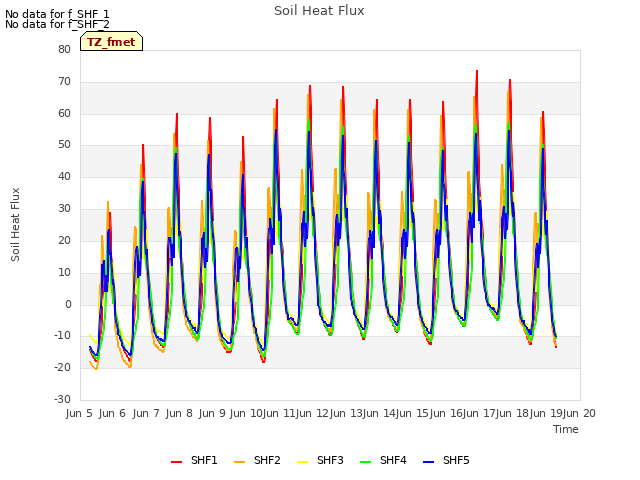
Task: Click the 80 y-axis tick label
Action: click(64, 49)
